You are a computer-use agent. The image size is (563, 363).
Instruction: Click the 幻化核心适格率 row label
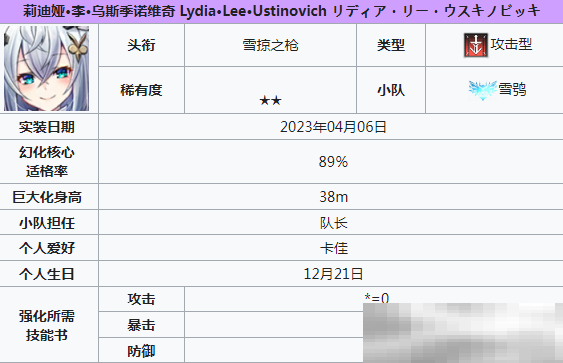(x=47, y=162)
